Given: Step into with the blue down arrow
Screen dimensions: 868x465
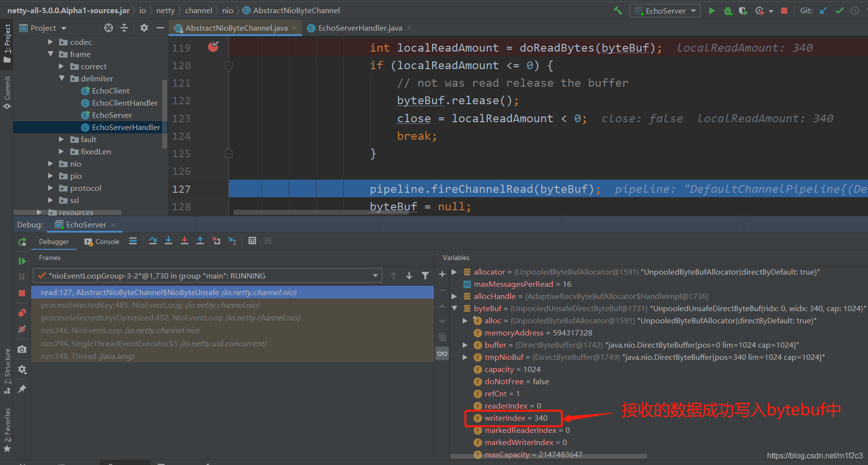Looking at the screenshot, I should point(169,241).
